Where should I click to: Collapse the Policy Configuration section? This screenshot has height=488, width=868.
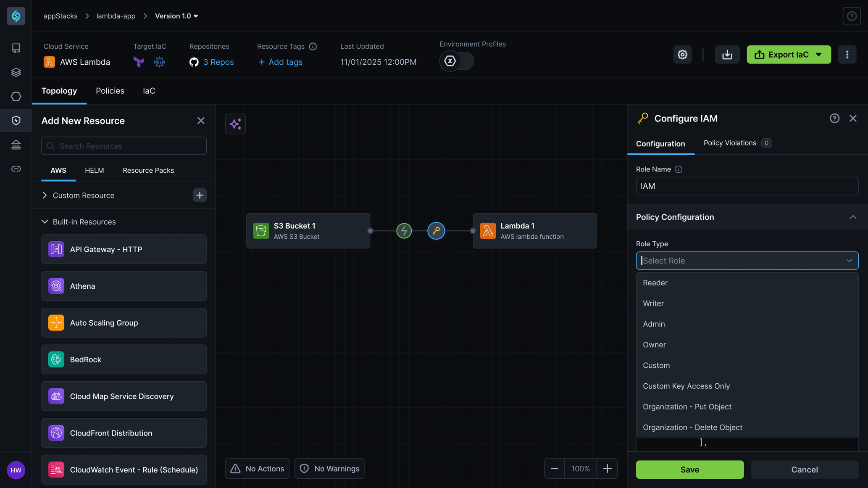(852, 217)
